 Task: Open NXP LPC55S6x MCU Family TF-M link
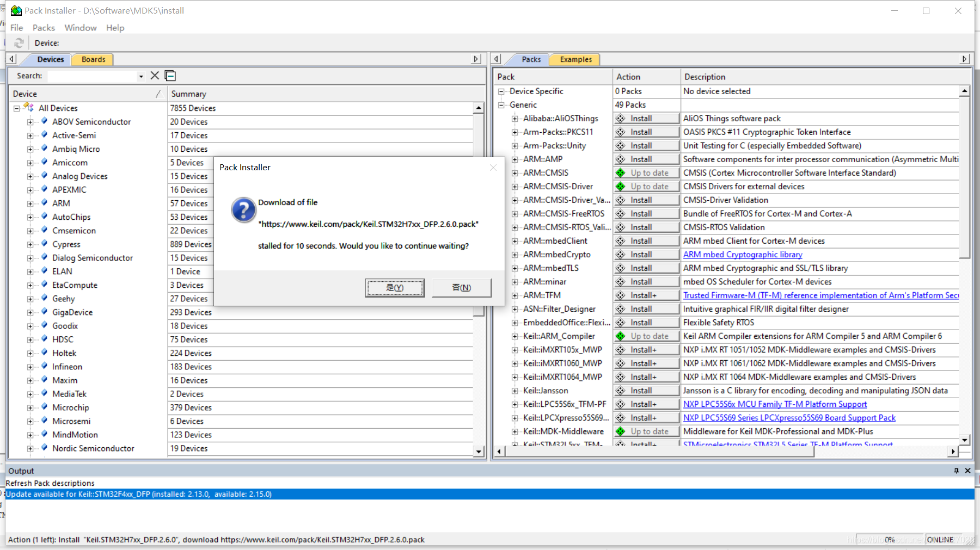point(775,404)
